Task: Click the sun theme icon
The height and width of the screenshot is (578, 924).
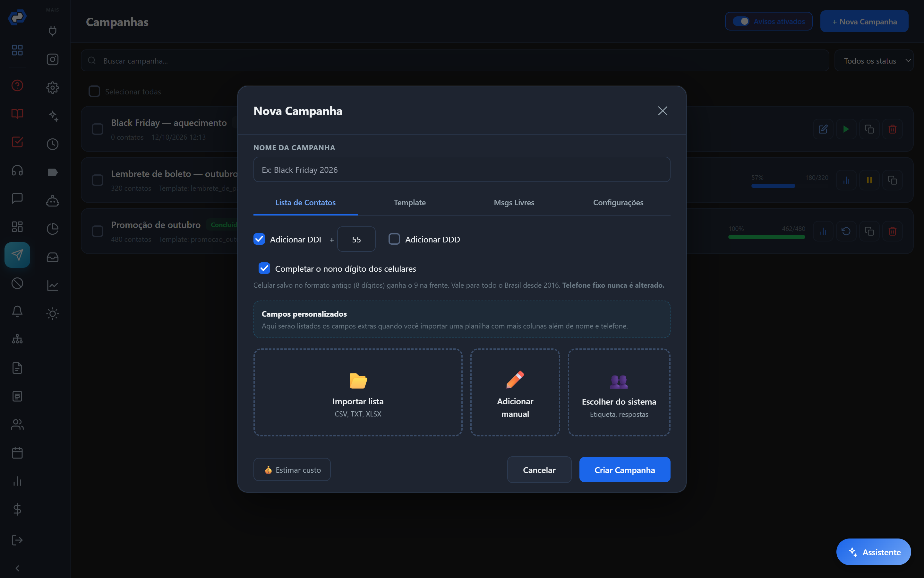Action: pyautogui.click(x=52, y=314)
